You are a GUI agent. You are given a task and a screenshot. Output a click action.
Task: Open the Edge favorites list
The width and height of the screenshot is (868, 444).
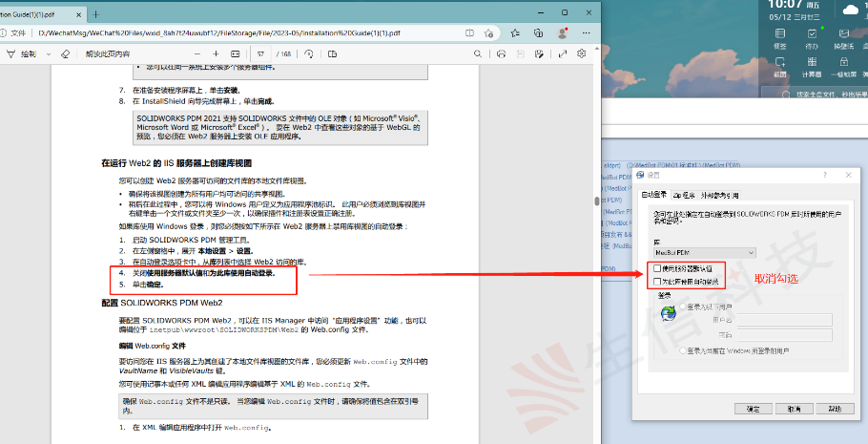tap(515, 33)
